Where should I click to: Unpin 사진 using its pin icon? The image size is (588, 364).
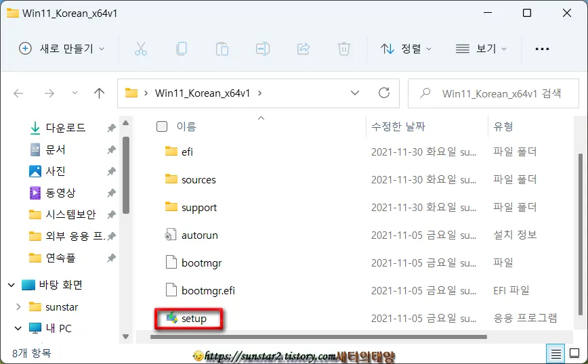111,172
